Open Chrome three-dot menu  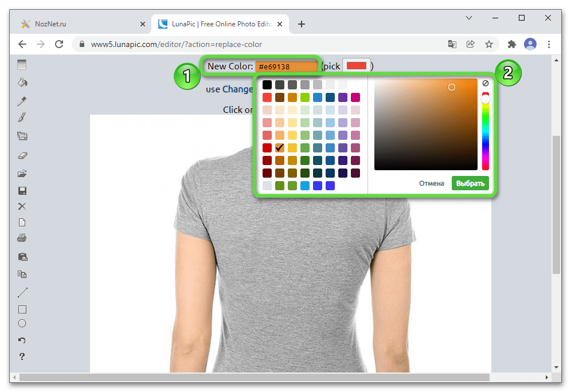549,44
